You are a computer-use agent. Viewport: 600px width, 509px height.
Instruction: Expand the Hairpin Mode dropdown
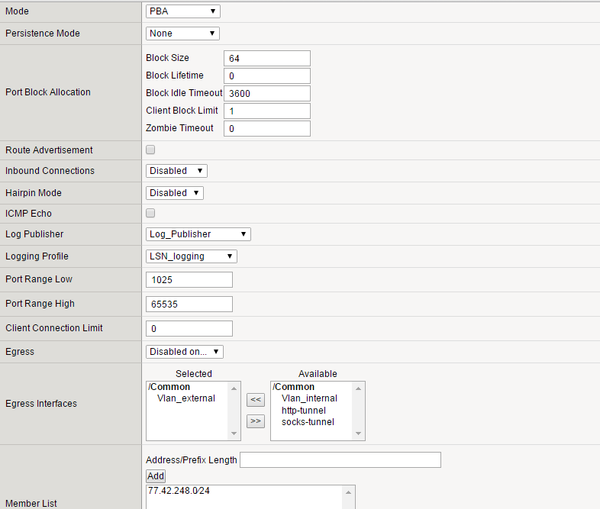(175, 193)
